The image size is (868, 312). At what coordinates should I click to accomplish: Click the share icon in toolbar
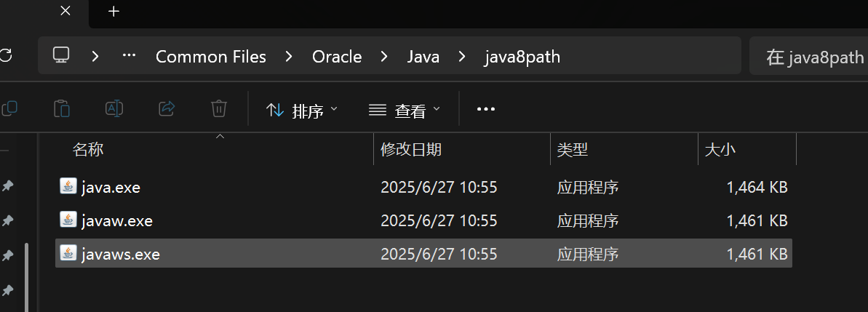tap(167, 109)
